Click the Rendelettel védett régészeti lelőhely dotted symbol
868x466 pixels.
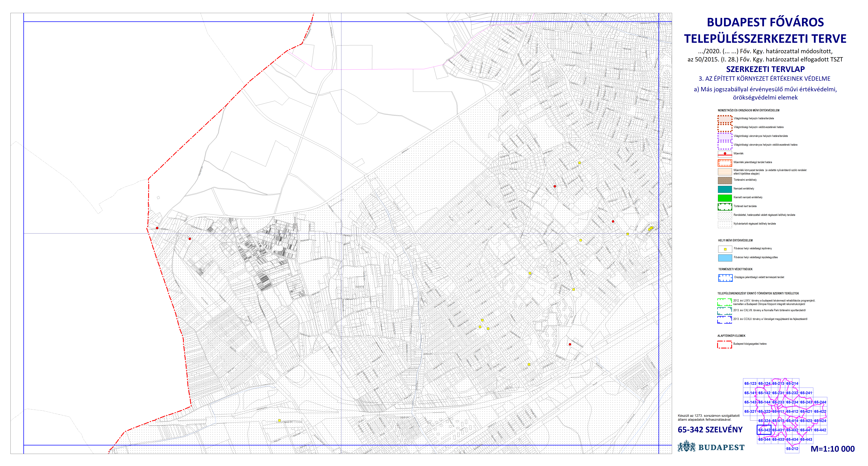point(725,215)
